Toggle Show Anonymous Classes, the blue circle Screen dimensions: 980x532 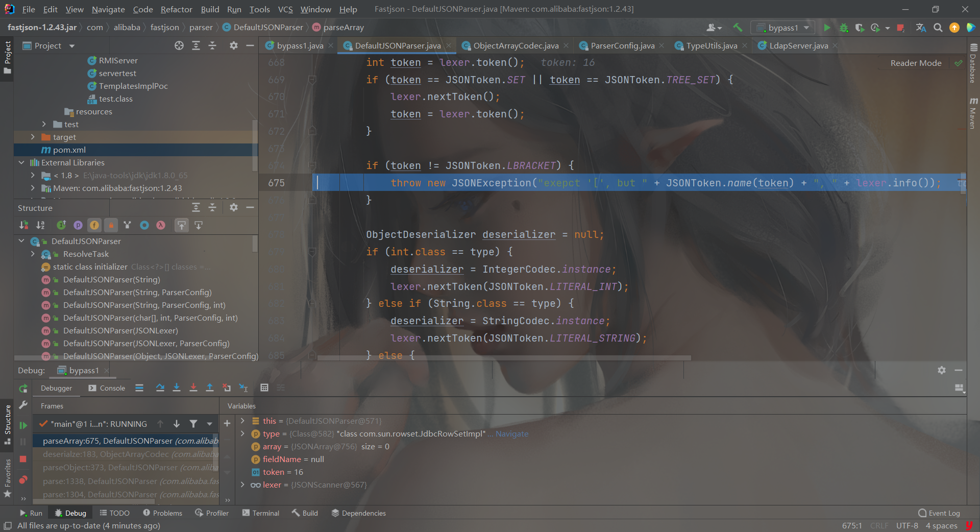[144, 225]
